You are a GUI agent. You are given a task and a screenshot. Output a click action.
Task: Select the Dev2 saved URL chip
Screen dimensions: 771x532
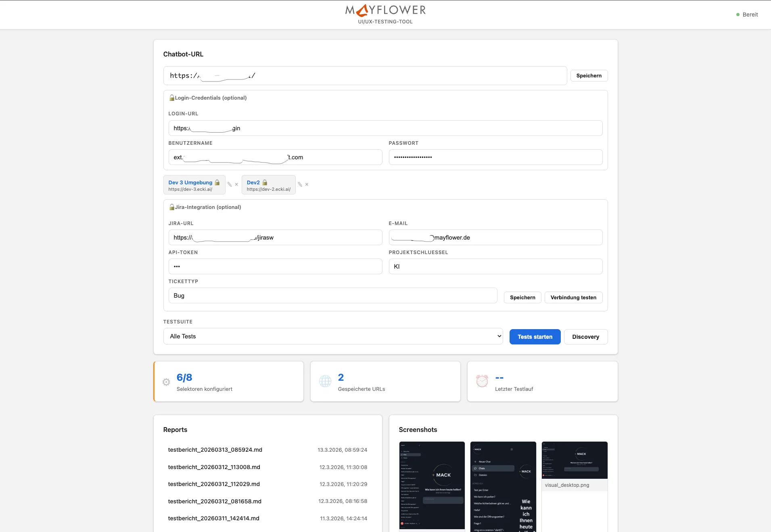268,185
